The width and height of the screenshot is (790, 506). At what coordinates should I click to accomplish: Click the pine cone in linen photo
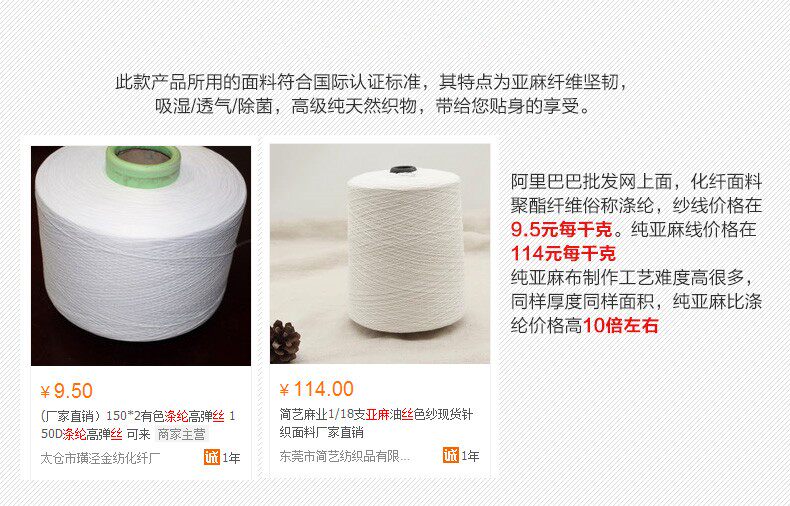286,342
